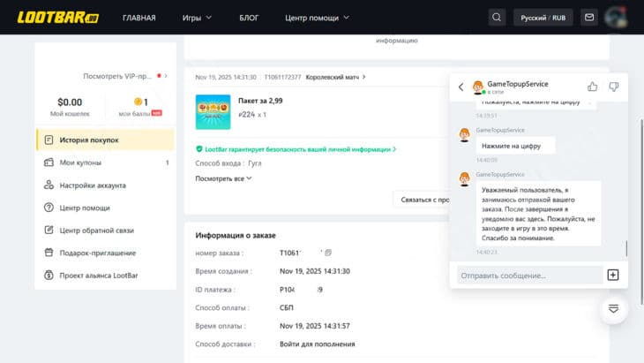Click the LootBar security guarantee link
Image resolution: width=644 pixels, height=363 pixels.
(296, 149)
